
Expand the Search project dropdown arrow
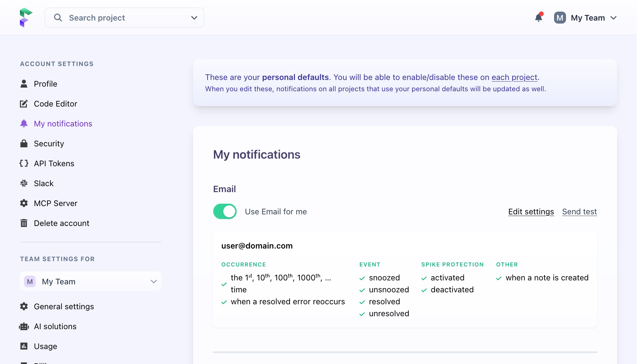(194, 18)
